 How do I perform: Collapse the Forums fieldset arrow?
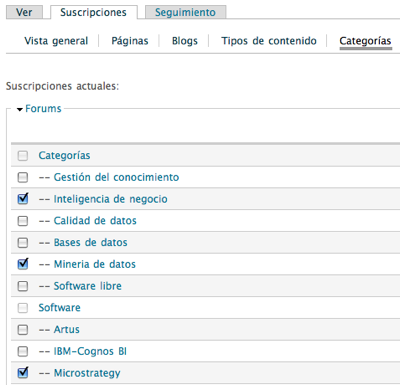point(20,109)
